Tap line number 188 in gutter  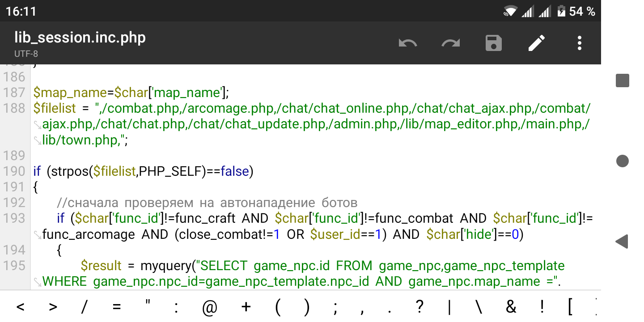[x=14, y=108]
